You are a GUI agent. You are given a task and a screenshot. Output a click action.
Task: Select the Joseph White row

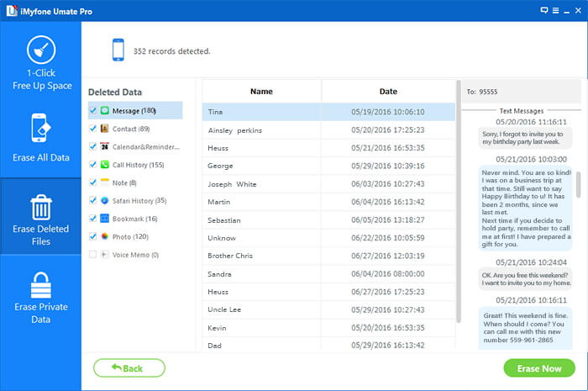coord(328,184)
